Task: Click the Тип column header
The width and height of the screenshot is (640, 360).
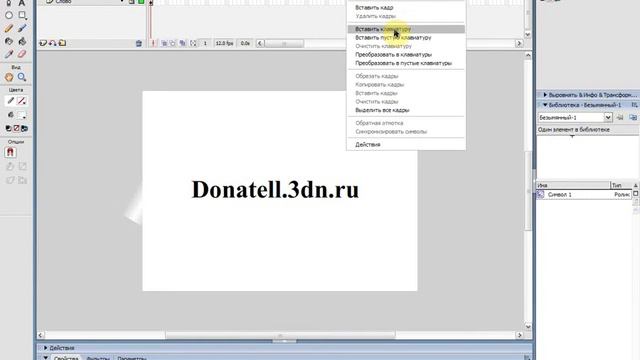Action: 621,185
